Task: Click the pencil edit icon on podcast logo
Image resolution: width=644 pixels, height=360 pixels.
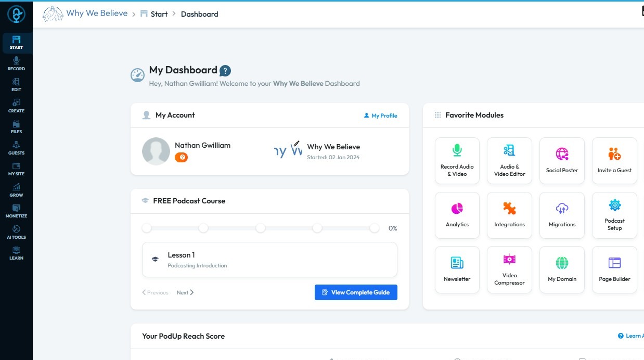Action: [297, 144]
